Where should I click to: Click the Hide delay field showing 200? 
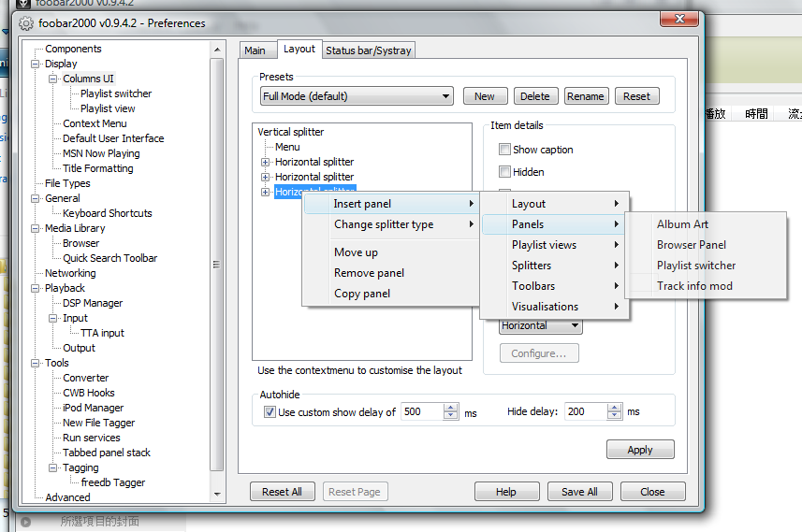click(586, 412)
